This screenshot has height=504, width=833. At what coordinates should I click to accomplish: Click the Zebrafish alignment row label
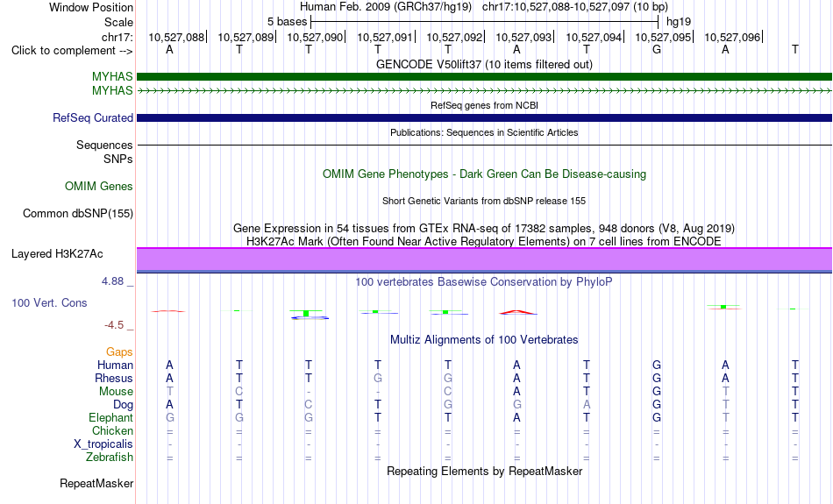[x=110, y=458]
